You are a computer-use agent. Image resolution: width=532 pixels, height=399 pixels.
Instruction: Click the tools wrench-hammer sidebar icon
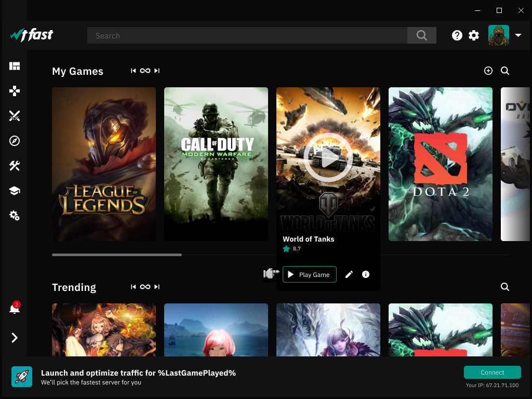click(15, 166)
